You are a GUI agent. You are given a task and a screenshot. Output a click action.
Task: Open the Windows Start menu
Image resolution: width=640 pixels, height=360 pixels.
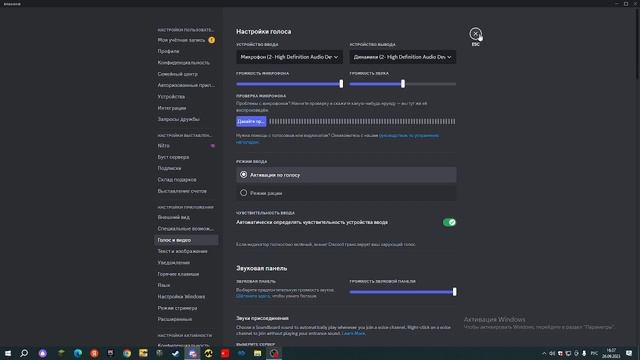tap(8, 353)
